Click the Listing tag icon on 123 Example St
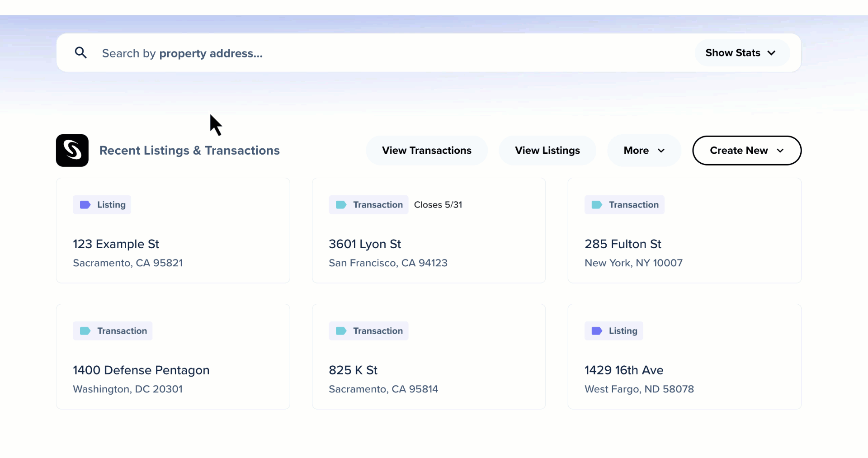Viewport: 868px width, 458px height. (85, 205)
